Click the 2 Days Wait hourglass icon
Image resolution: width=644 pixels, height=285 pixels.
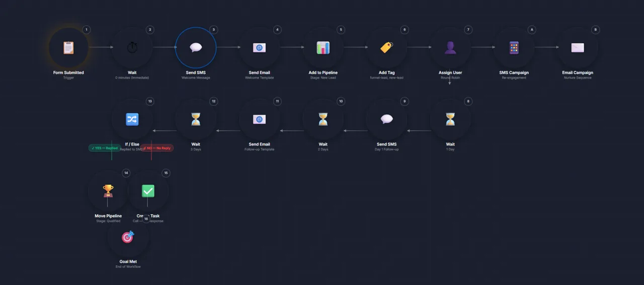[323, 119]
